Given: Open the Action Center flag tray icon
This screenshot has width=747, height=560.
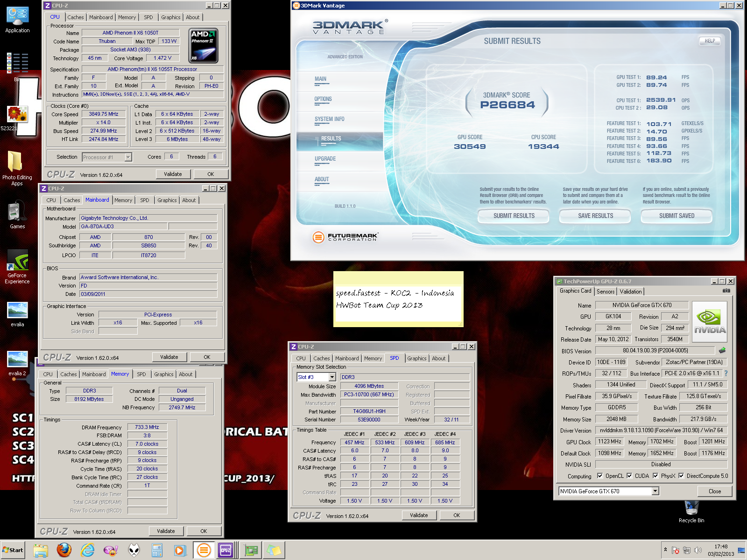Looking at the screenshot, I should point(675,550).
